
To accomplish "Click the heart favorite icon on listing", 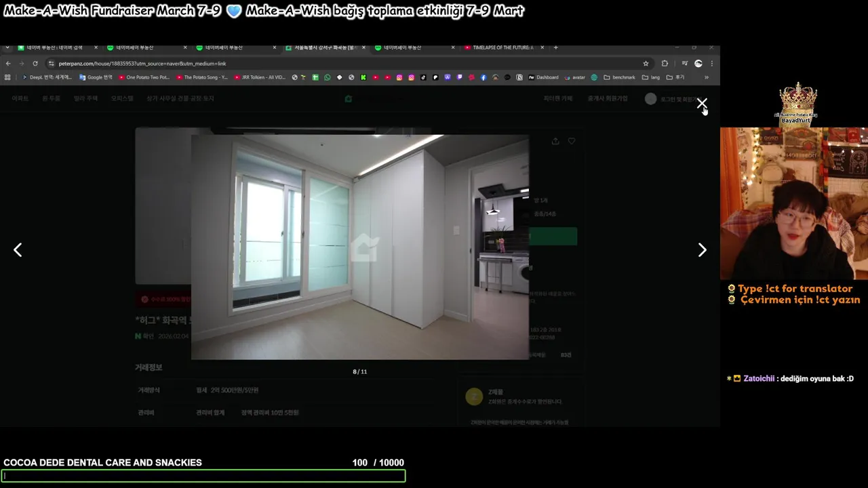I will pos(572,141).
